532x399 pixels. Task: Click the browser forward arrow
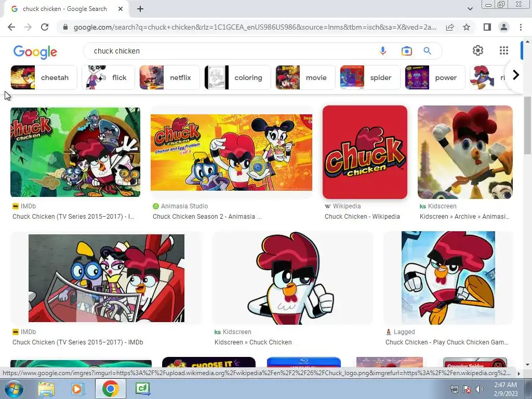pyautogui.click(x=28, y=27)
